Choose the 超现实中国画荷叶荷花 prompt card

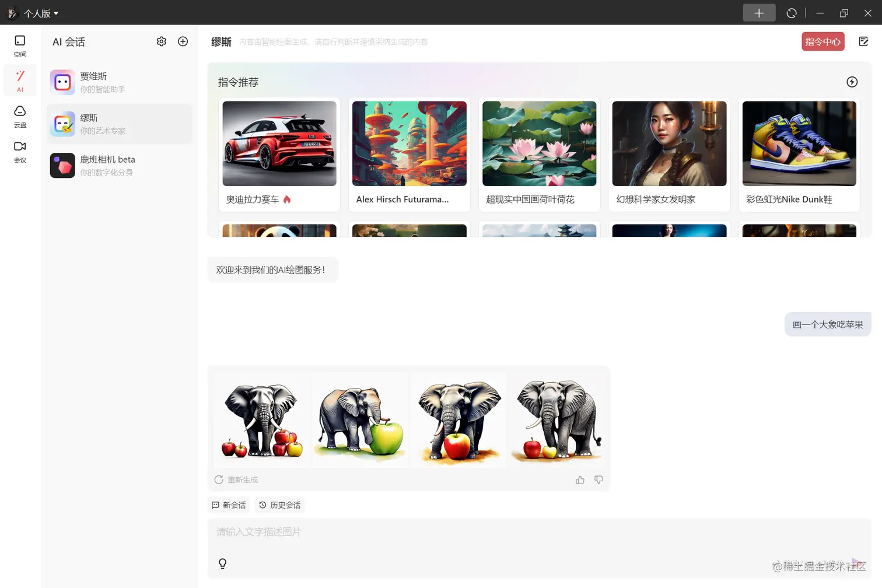pos(540,155)
